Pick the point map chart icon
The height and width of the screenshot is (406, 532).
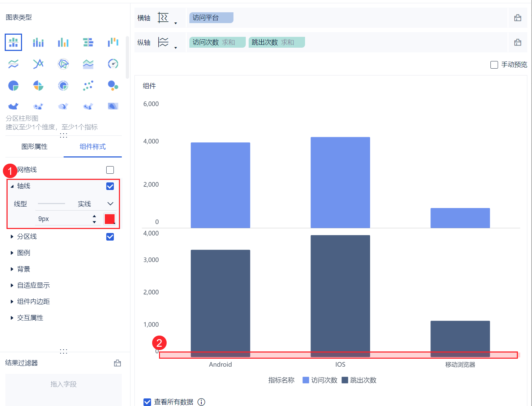(x=38, y=106)
